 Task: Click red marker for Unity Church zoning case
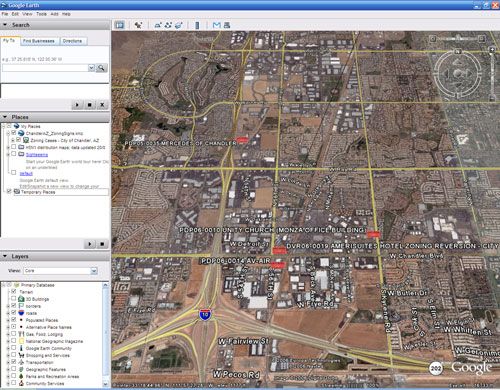tap(373, 235)
